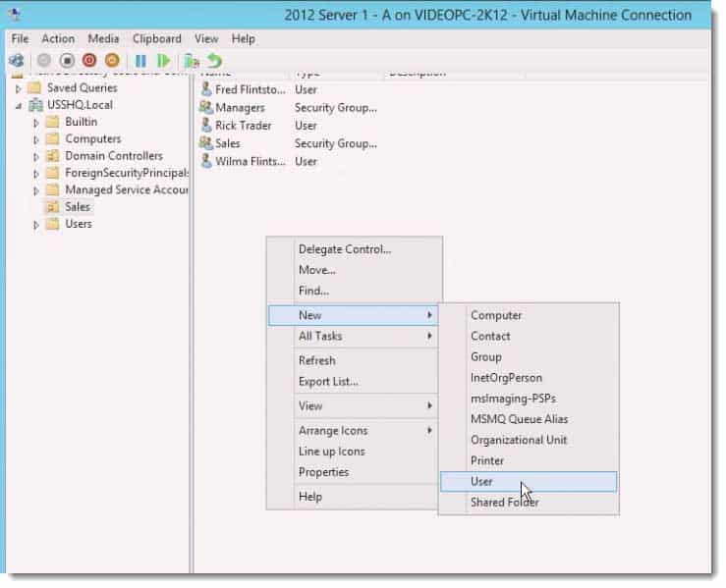Click the Managers security group icon

(x=206, y=107)
